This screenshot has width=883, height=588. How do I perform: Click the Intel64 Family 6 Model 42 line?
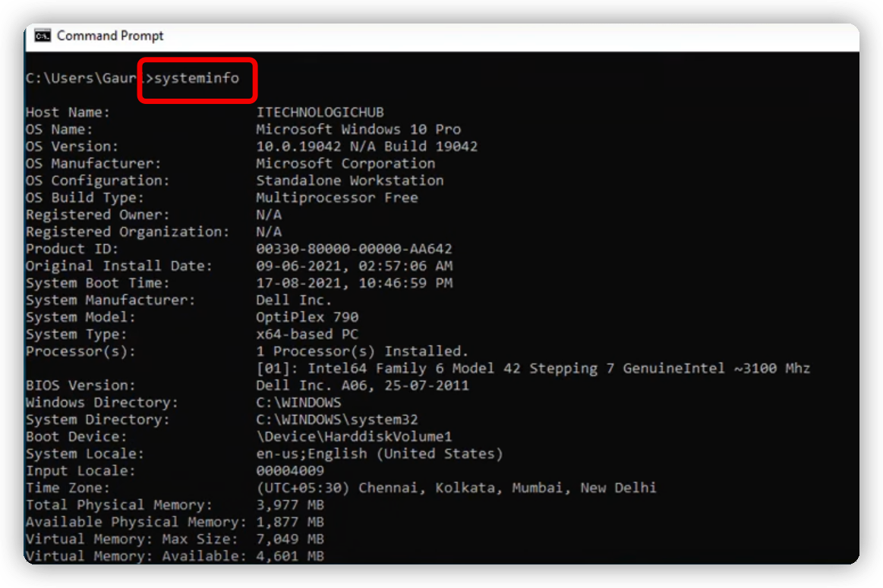click(x=533, y=369)
